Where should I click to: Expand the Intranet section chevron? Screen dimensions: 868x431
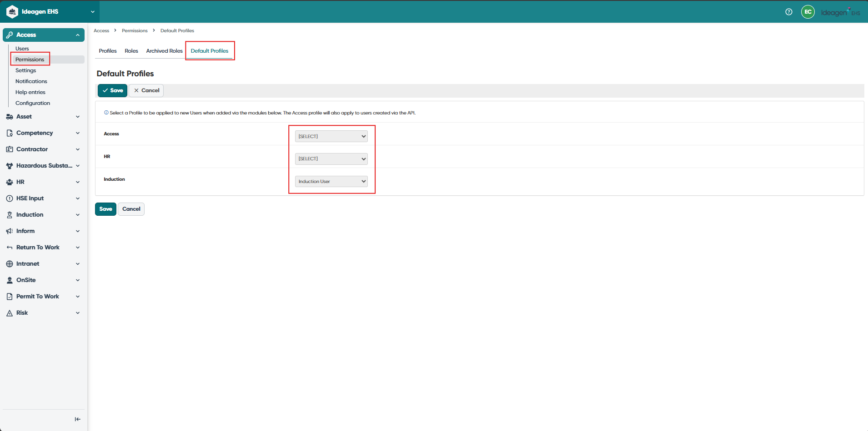(x=78, y=264)
